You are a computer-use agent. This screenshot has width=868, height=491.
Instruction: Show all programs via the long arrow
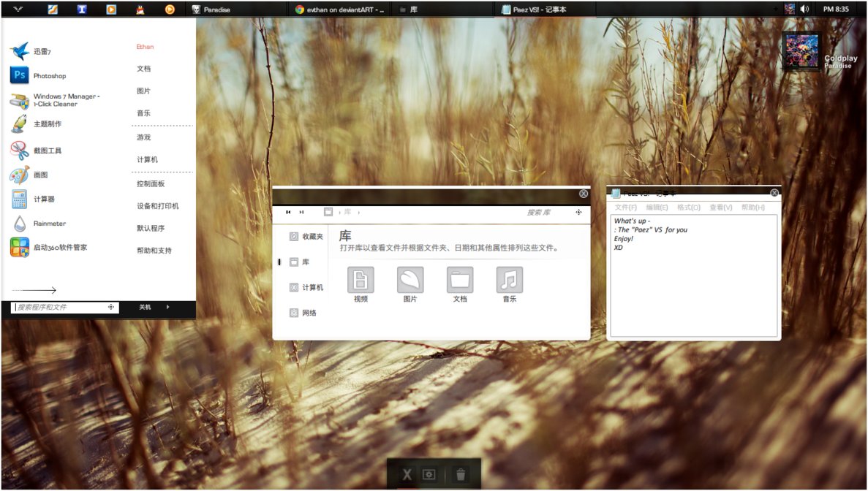point(34,290)
